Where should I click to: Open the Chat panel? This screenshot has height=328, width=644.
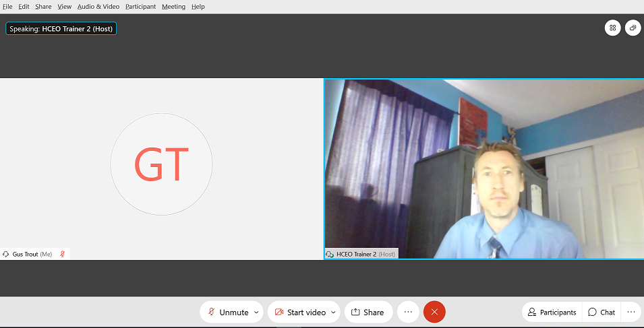[602, 312]
